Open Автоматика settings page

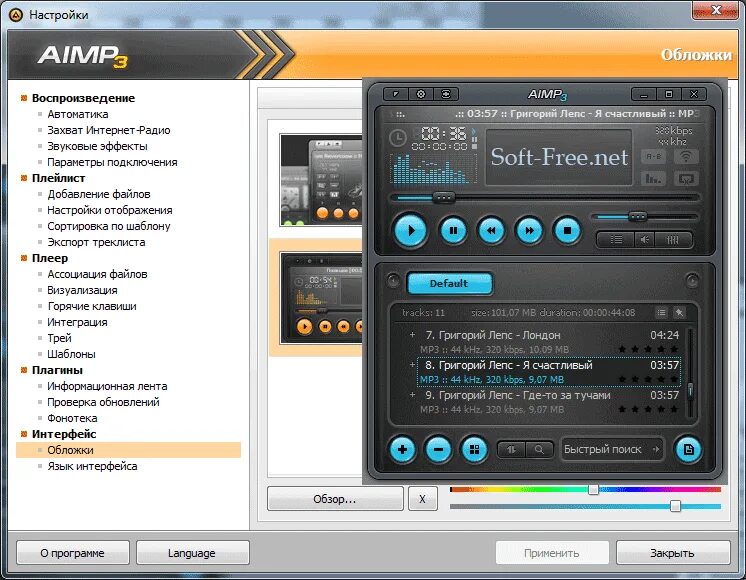pyautogui.click(x=78, y=114)
